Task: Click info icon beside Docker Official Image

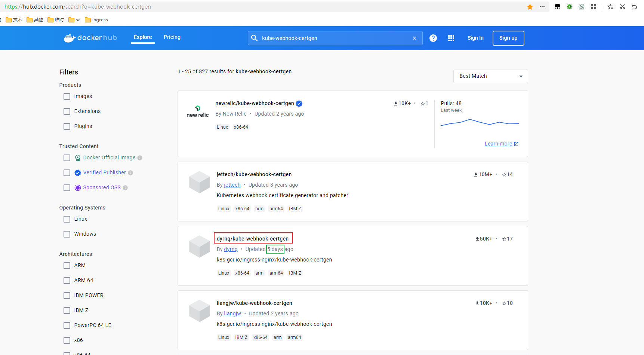Action: [140, 158]
